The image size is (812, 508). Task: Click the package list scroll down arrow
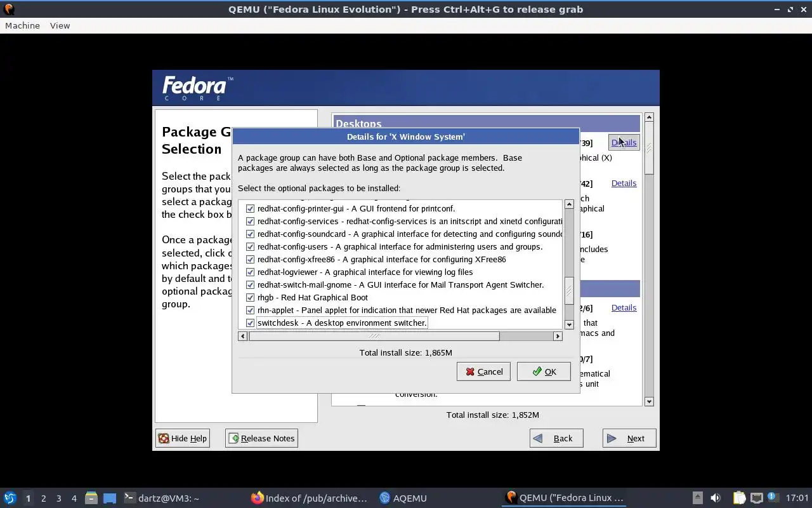[569, 324]
